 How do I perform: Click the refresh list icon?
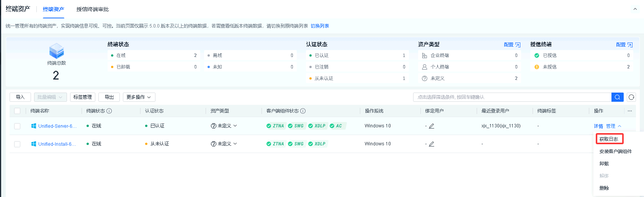(631, 97)
